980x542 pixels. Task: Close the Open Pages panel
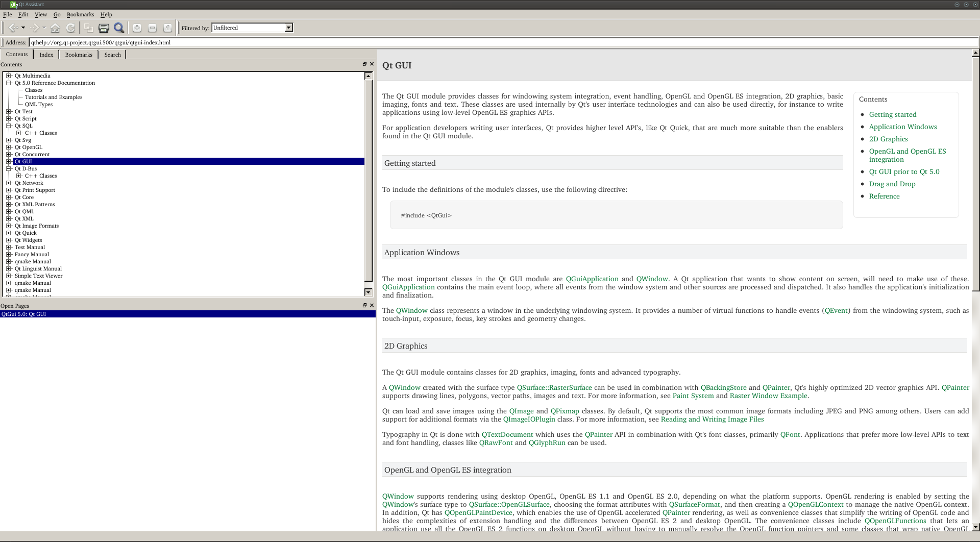[x=372, y=305]
